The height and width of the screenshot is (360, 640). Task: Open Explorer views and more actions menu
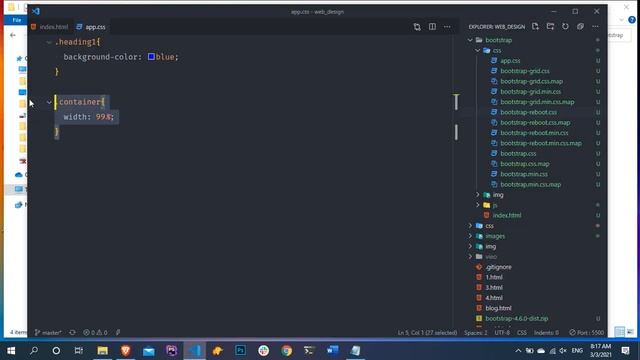point(596,27)
